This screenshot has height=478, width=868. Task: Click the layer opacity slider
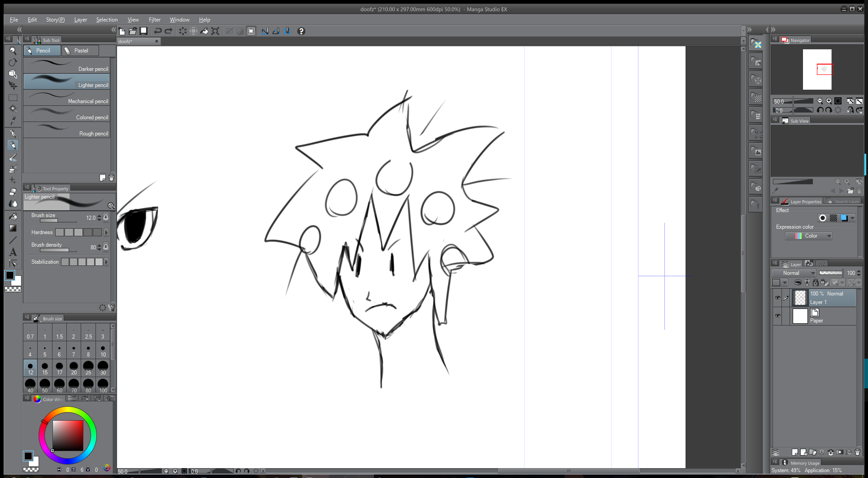tap(830, 273)
